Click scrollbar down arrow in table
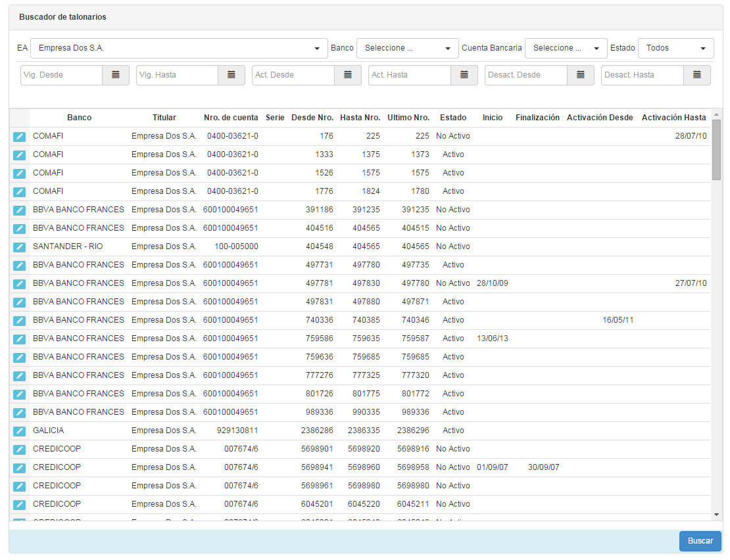 716,514
